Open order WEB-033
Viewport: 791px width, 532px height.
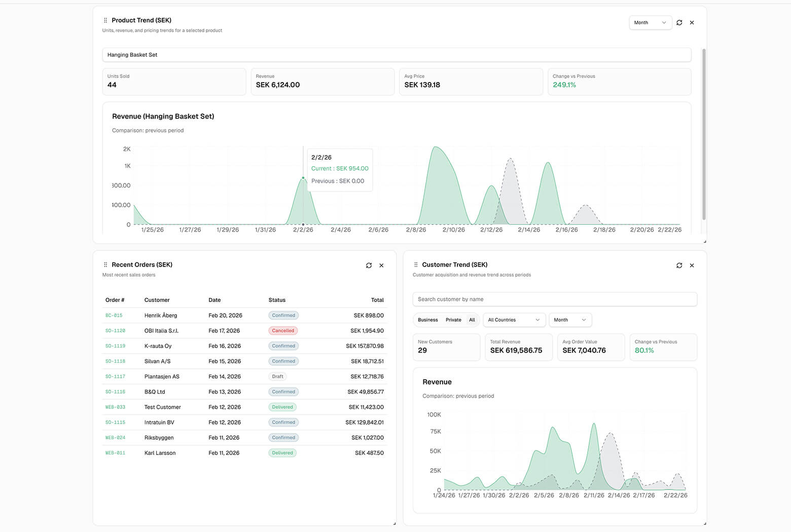click(x=115, y=407)
